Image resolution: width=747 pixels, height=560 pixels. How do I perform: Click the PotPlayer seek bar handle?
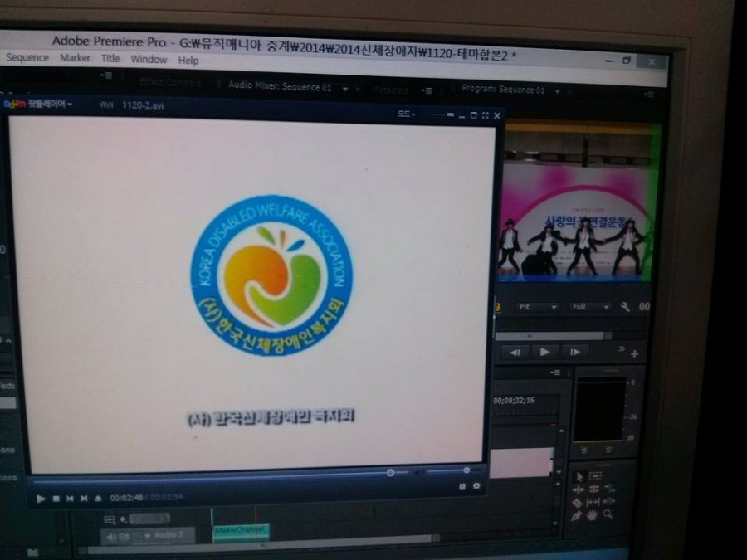(390, 473)
